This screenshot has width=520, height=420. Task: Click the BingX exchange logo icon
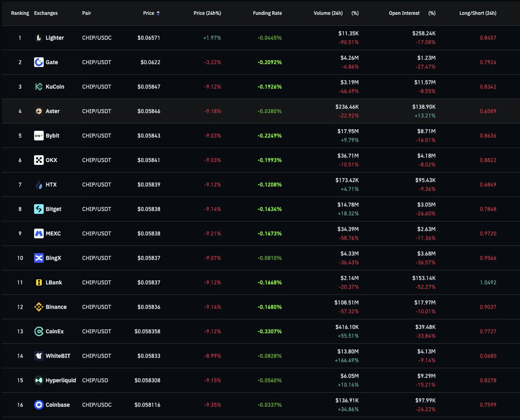[39, 258]
